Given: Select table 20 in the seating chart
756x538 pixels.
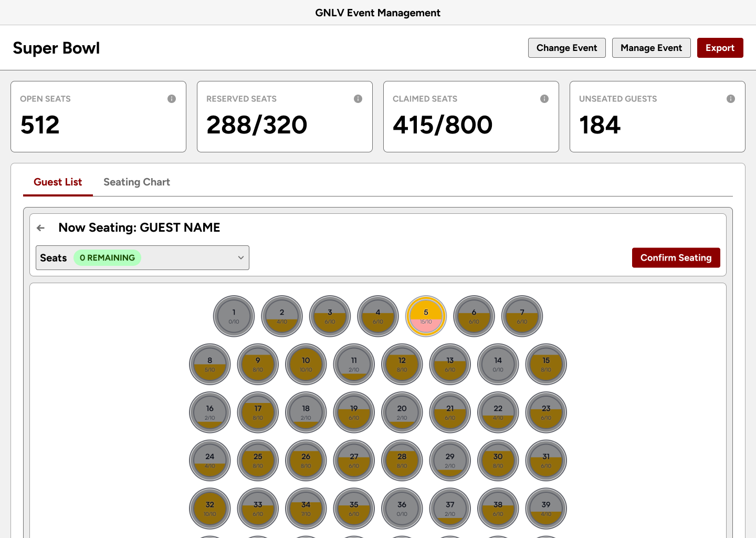Looking at the screenshot, I should point(402,412).
